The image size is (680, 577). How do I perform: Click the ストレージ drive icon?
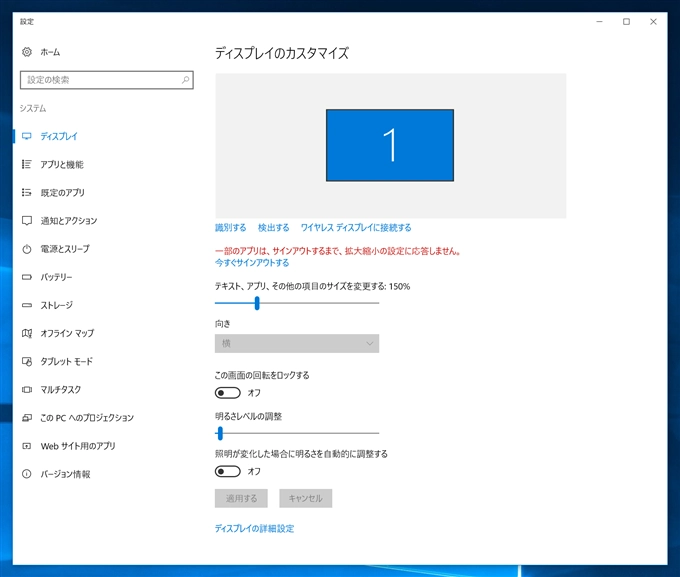click(27, 305)
